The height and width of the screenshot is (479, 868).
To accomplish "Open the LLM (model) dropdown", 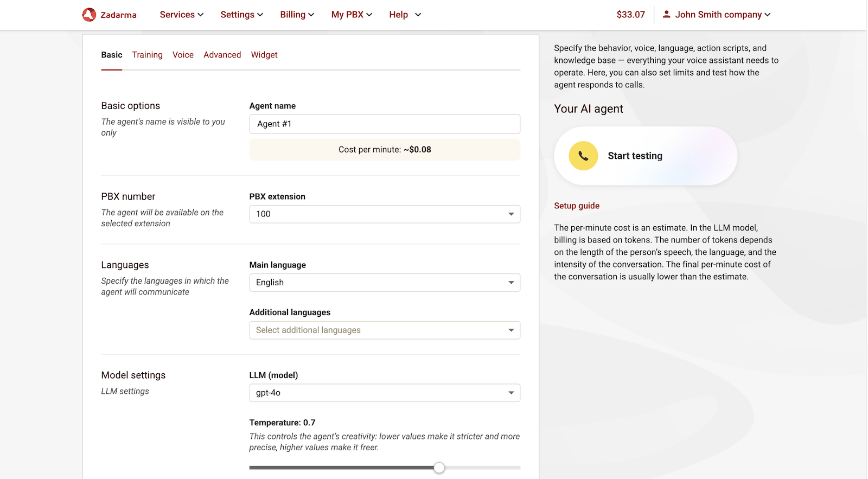I will click(x=385, y=393).
